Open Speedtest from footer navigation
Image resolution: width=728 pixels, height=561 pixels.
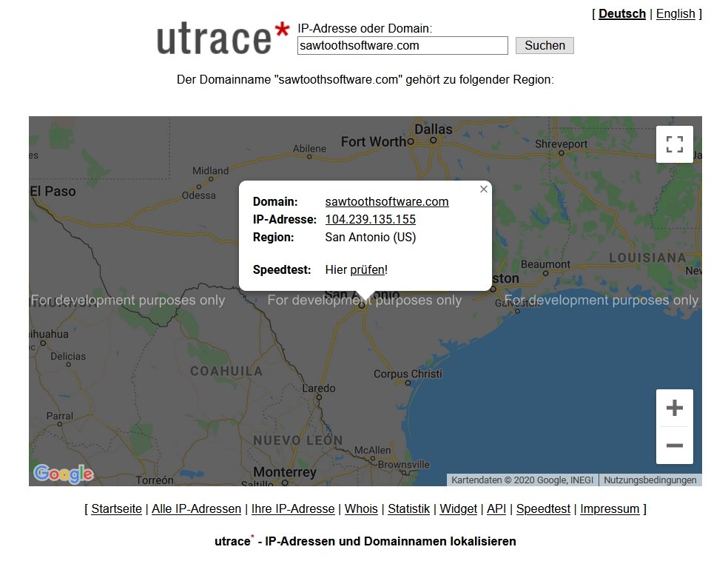click(543, 509)
